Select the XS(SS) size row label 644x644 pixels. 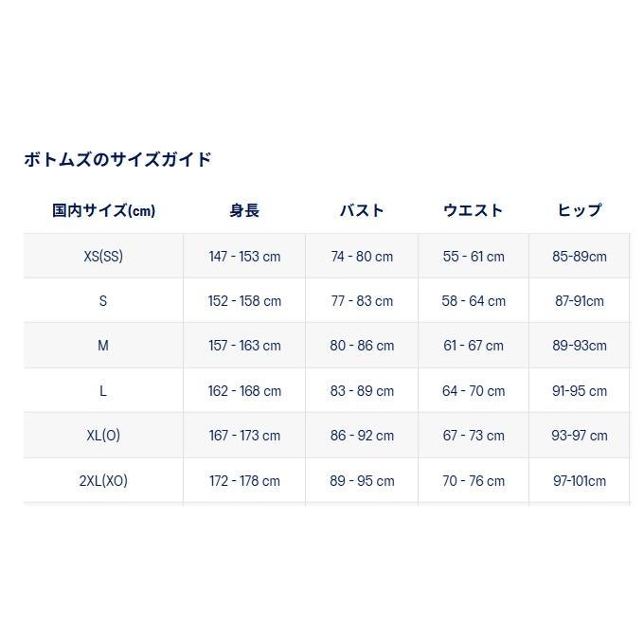pyautogui.click(x=103, y=257)
